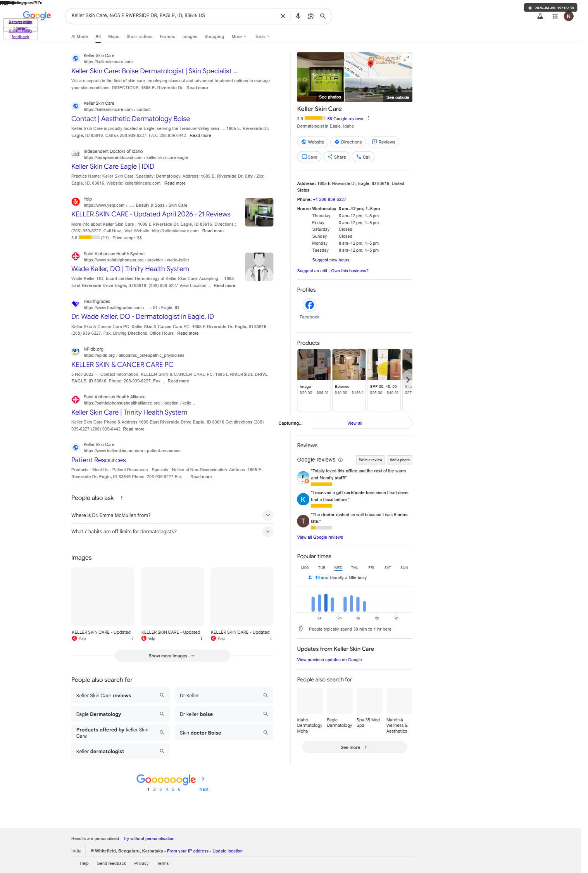The width and height of the screenshot is (588, 873).
Task: Open Facebook profile icon
Action: tap(309, 305)
